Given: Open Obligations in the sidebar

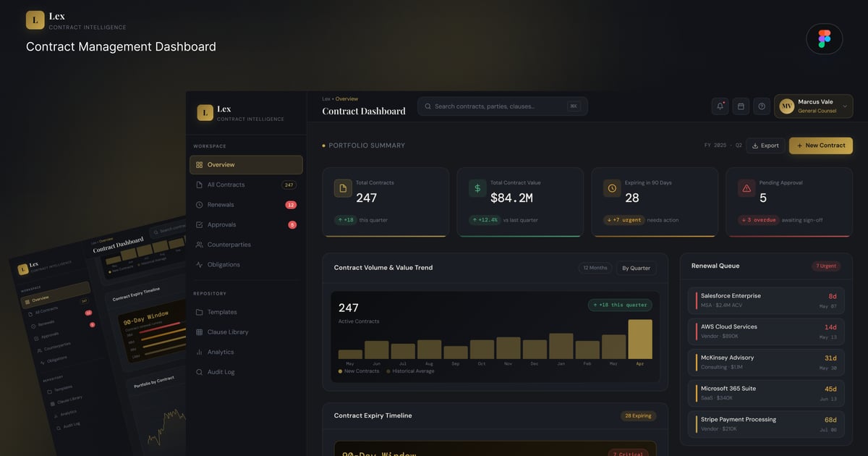Looking at the screenshot, I should [246, 265].
